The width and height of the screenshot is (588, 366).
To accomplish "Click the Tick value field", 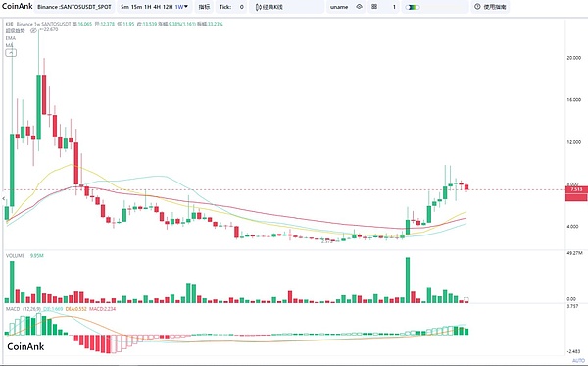I will pos(242,7).
